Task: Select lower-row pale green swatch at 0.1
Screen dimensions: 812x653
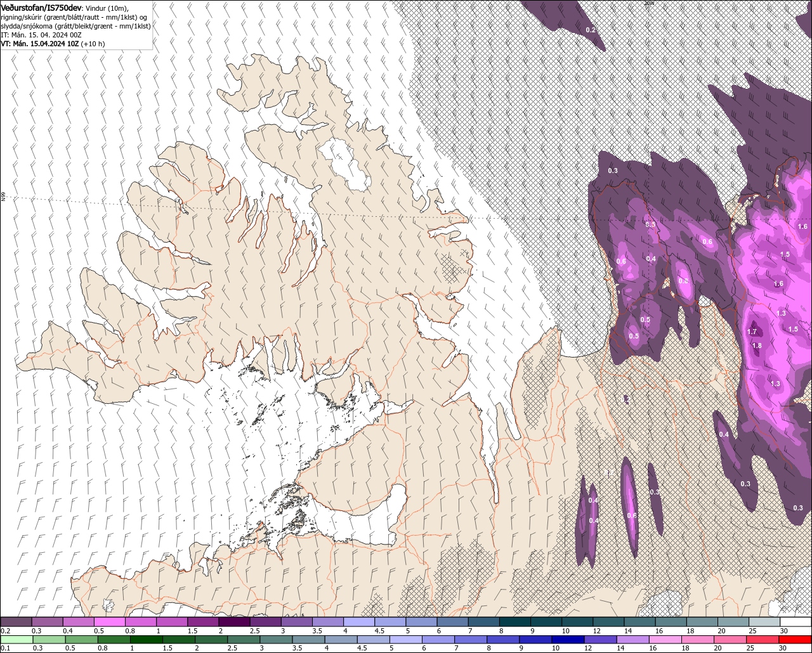Action: pyautogui.click(x=16, y=640)
